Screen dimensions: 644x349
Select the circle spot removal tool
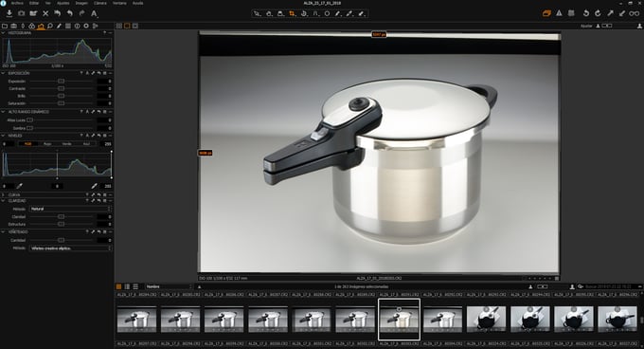tap(327, 13)
